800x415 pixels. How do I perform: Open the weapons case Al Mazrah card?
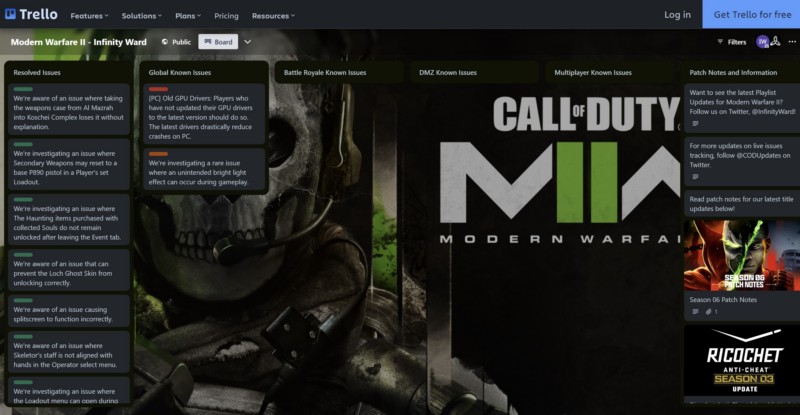[x=69, y=110]
